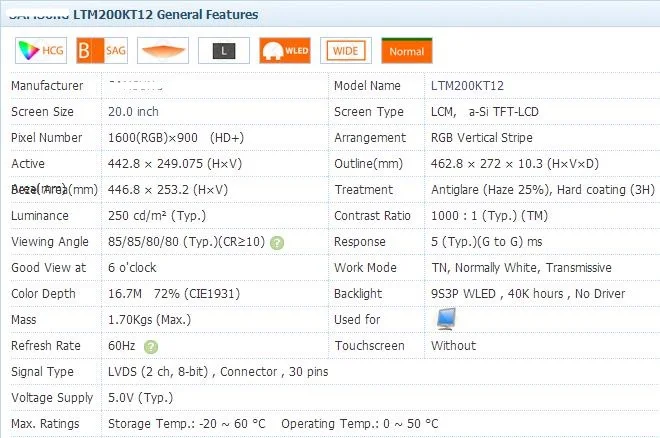The width and height of the screenshot is (660, 438).
Task: Select the Operating Temp.: 0 ~ 50 °C text
Action: tap(360, 424)
